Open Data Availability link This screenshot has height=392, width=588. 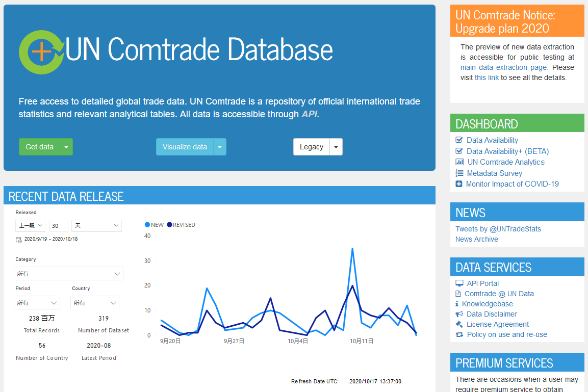(x=492, y=140)
